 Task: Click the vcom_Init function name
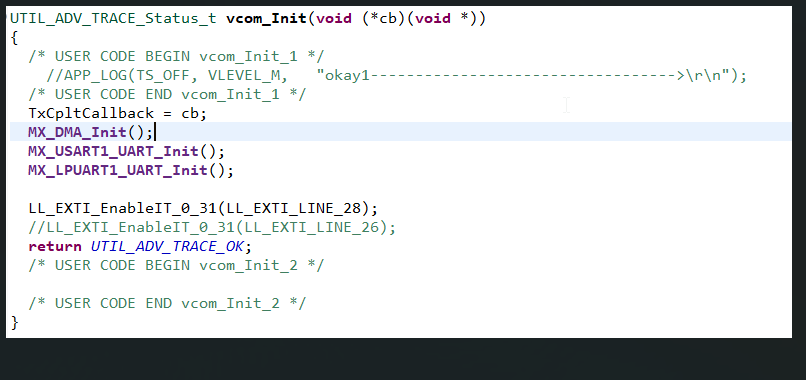coord(266,19)
